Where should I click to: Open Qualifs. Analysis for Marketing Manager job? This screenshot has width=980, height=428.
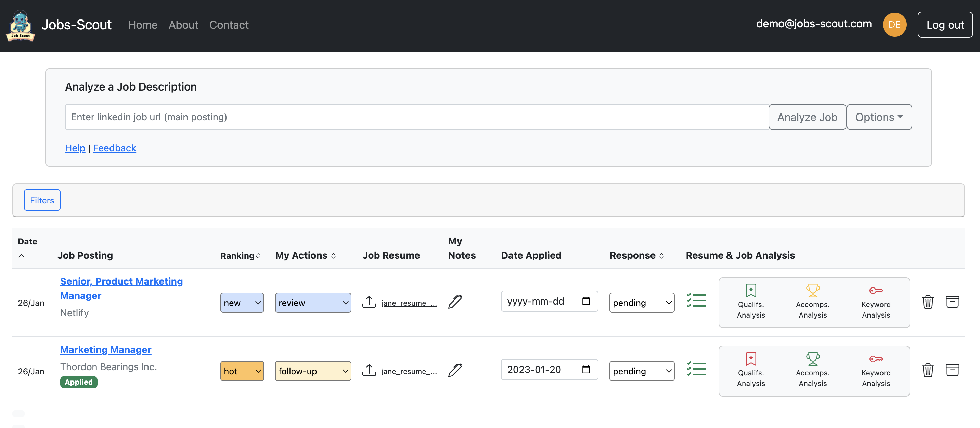[x=751, y=370]
